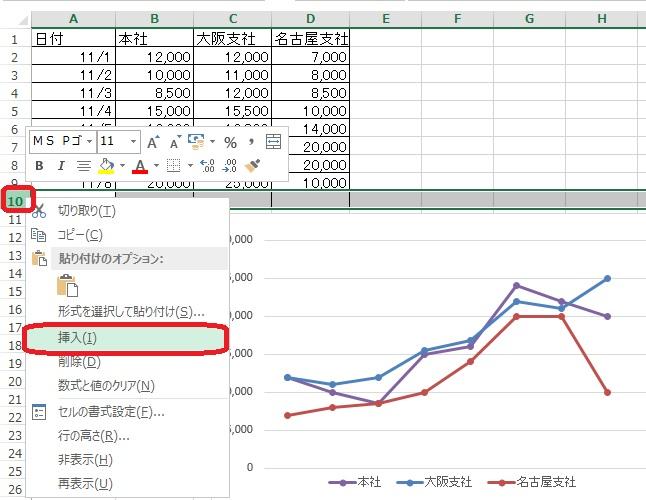
Task: Click cell containing 日付
Action: (73, 39)
